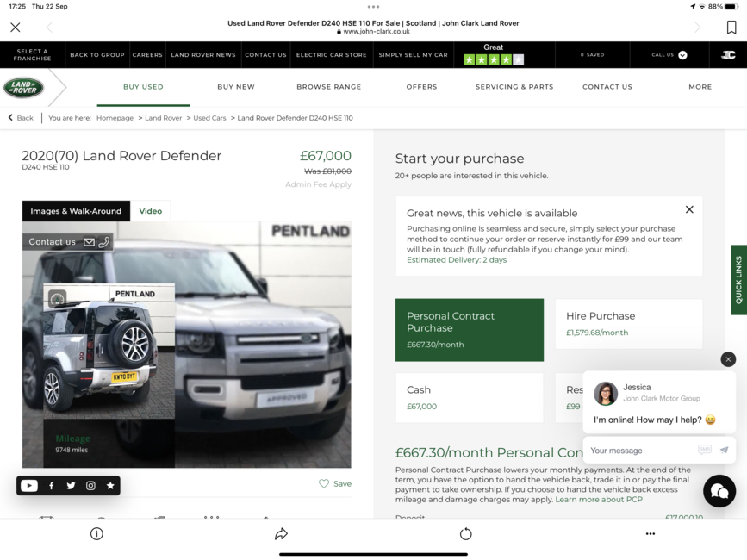Open the YouTube social link

coord(29,486)
